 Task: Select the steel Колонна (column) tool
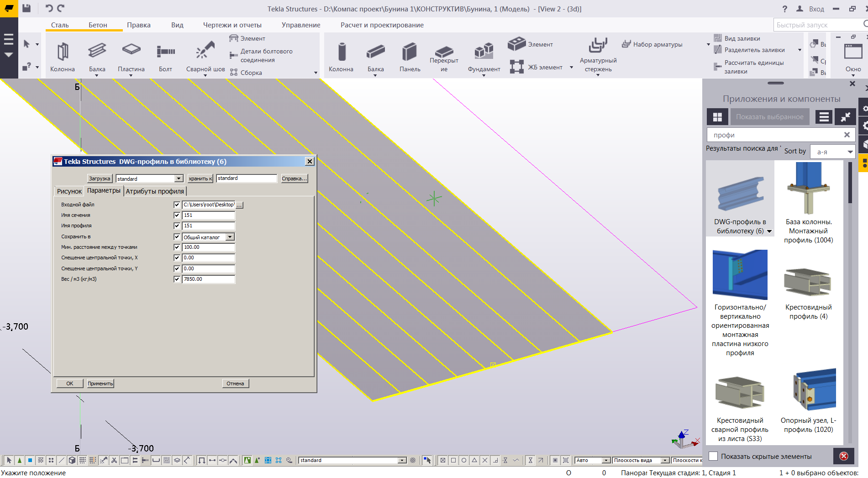tap(63, 53)
